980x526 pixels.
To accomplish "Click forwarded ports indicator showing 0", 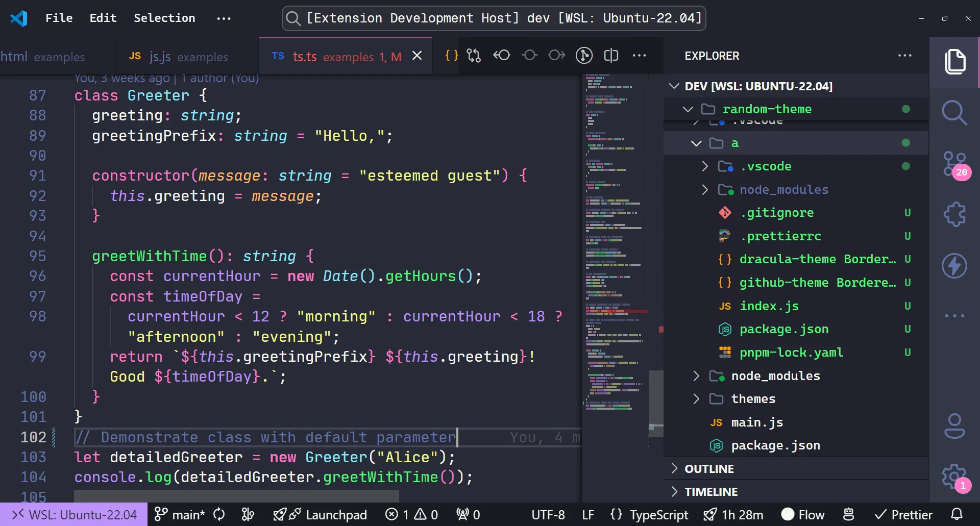I will pos(468,514).
